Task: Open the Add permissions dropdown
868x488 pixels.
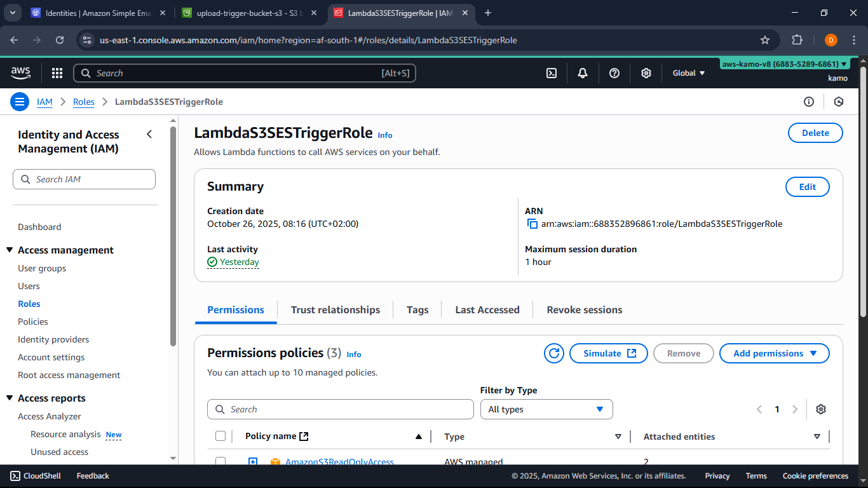Action: coord(774,353)
